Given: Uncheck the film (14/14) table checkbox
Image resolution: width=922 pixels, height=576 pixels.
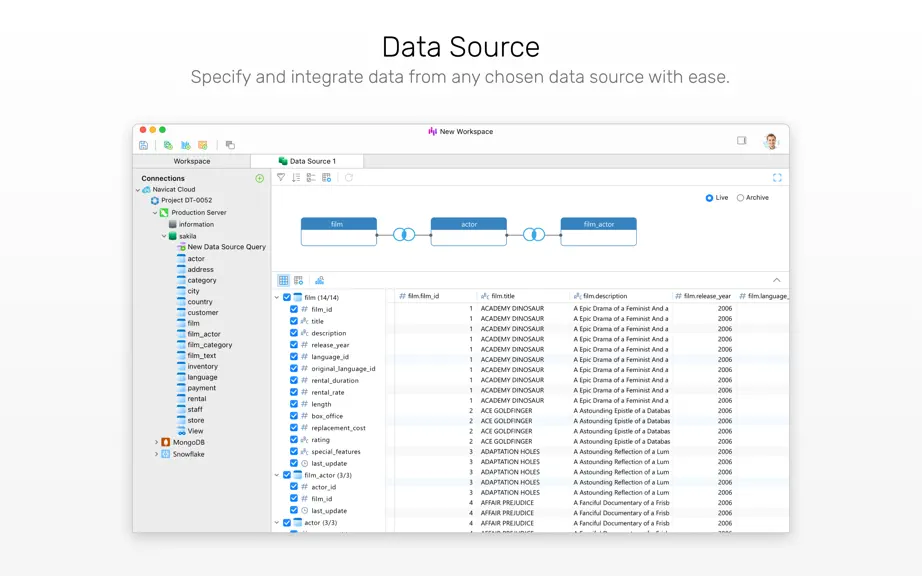Looking at the screenshot, I should tap(287, 297).
